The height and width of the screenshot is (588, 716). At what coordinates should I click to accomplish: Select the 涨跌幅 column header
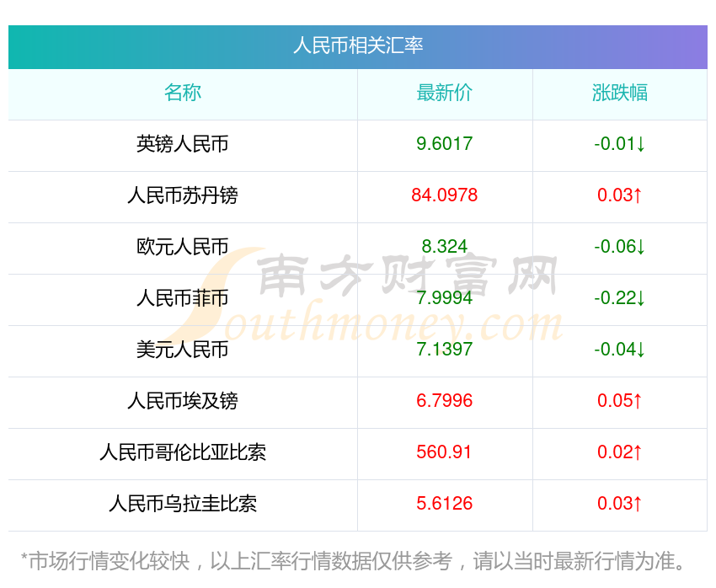620,92
